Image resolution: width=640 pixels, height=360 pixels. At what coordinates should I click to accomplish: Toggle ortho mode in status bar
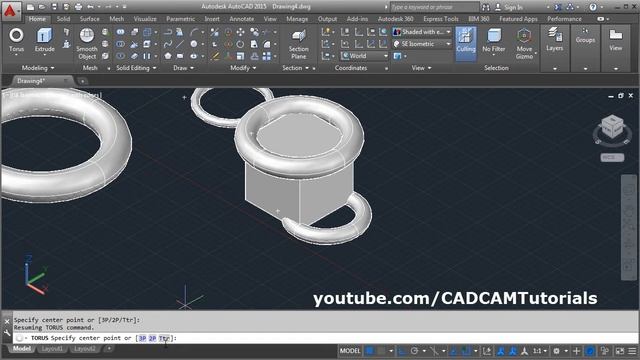coord(402,351)
